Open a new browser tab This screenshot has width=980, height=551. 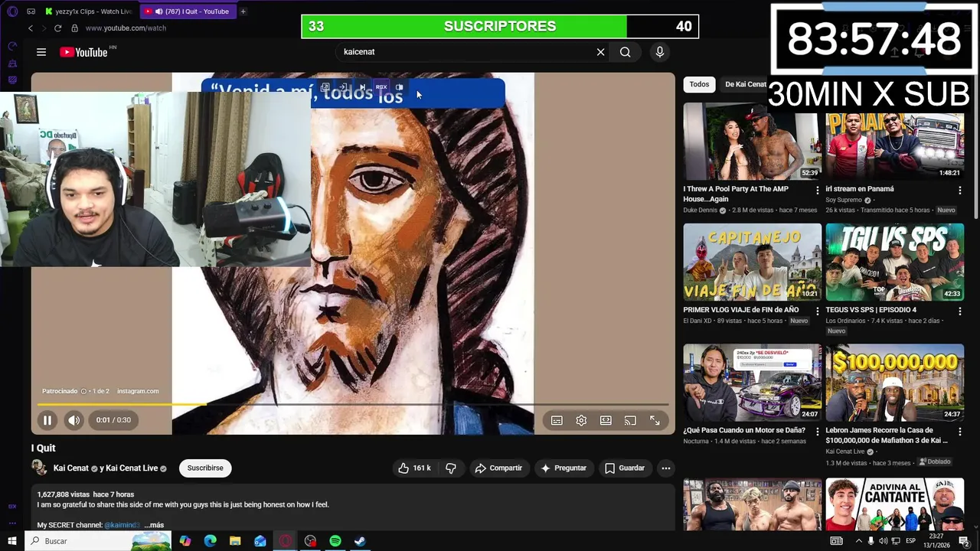click(x=243, y=11)
